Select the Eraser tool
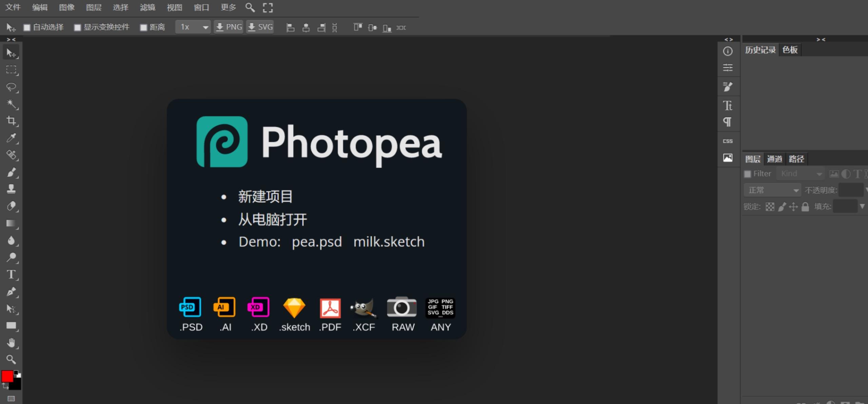Image resolution: width=868 pixels, height=404 pixels. pos(11,206)
